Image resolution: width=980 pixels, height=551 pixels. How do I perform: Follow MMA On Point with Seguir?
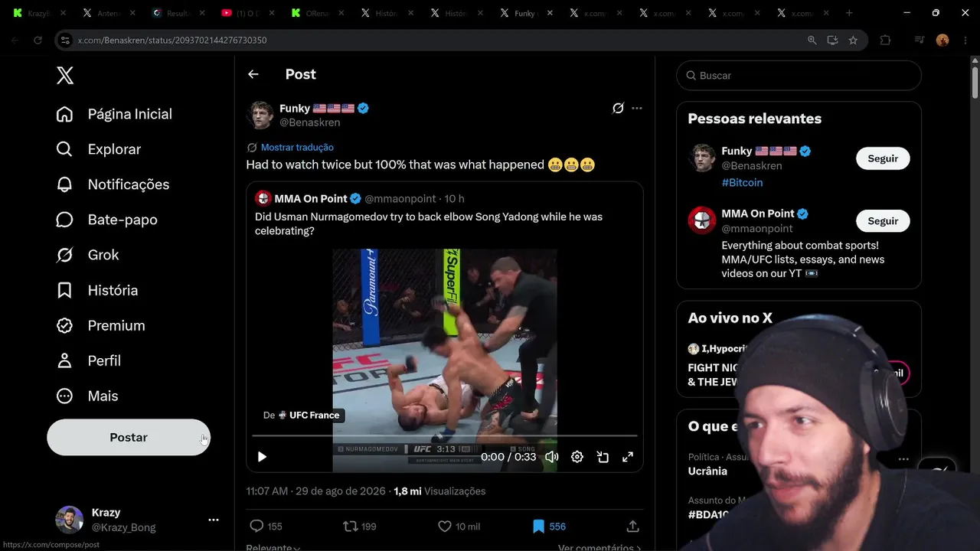pyautogui.click(x=883, y=221)
